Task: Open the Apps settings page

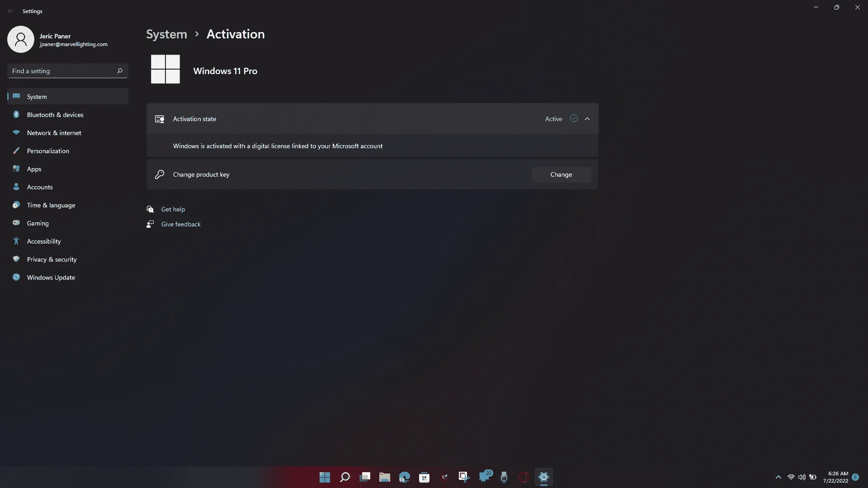Action: click(68, 169)
